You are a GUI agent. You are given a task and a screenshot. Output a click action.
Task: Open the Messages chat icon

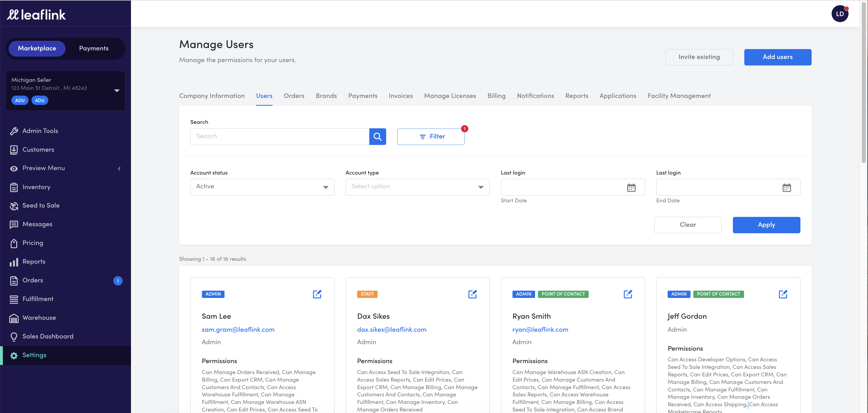14,225
